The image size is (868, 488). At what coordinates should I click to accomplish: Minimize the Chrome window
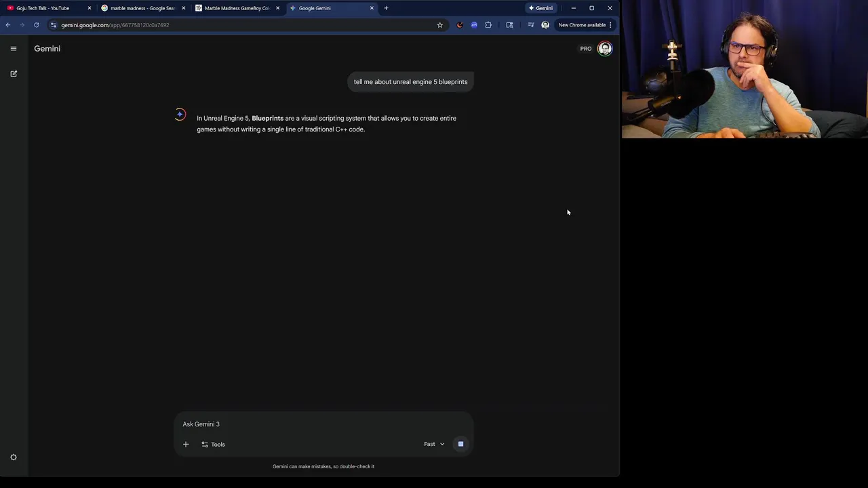(x=574, y=8)
